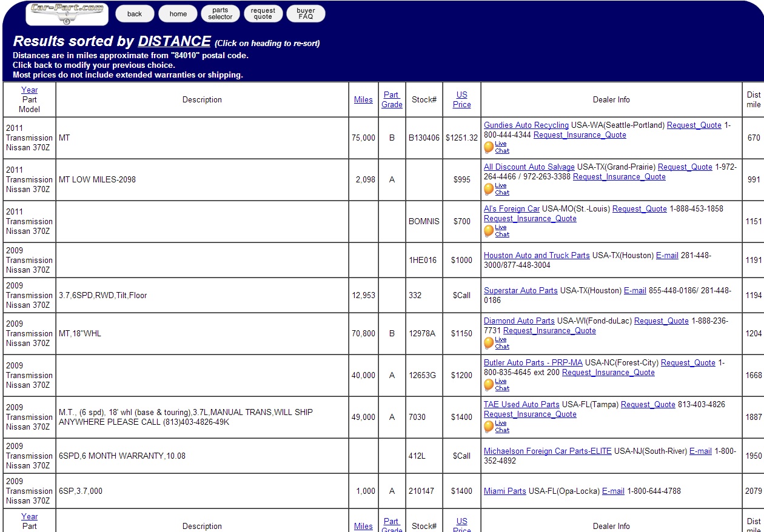
Task: Click Request_Insurance_Quote for Al's Foreign Car
Action: (530, 219)
